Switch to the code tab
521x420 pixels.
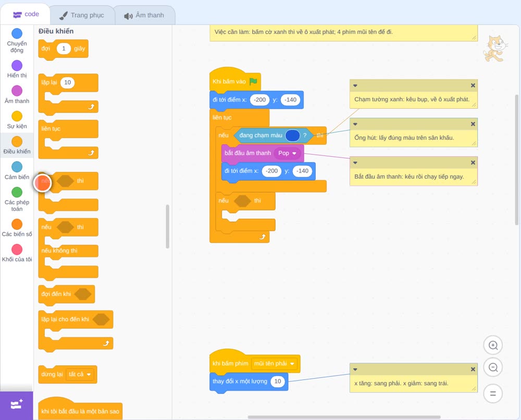pyautogui.click(x=26, y=14)
